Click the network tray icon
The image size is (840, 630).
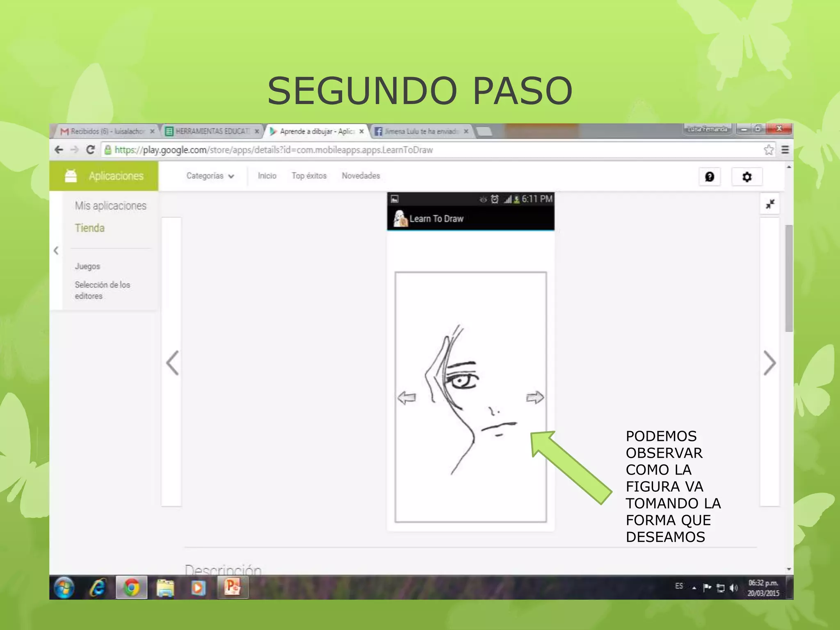pos(721,588)
